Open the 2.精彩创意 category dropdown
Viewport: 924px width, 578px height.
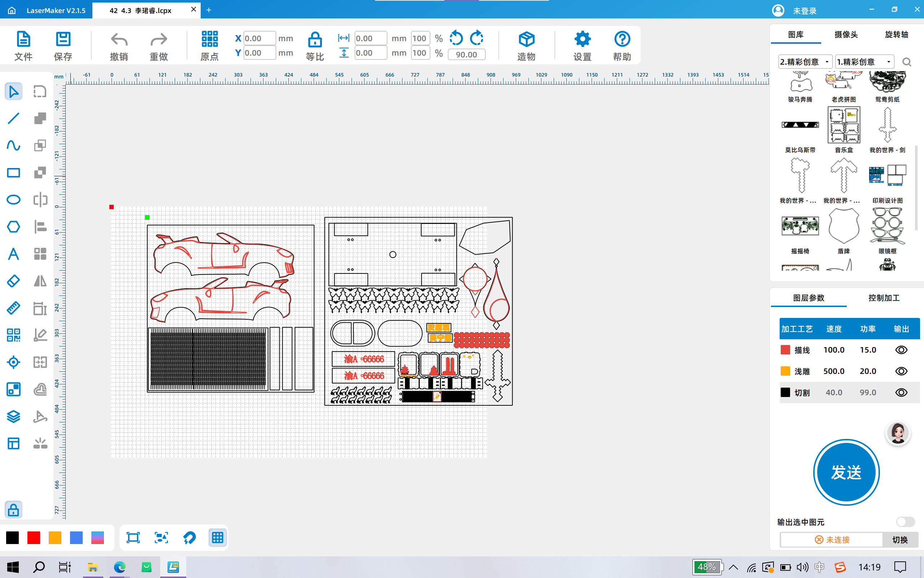point(805,62)
